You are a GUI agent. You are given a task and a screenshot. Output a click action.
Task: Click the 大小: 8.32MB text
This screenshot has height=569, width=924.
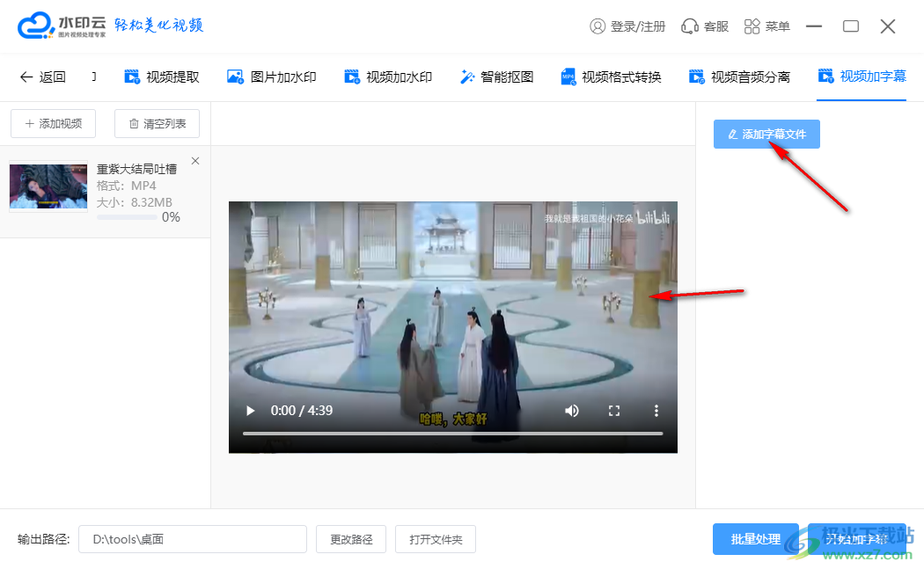(135, 202)
